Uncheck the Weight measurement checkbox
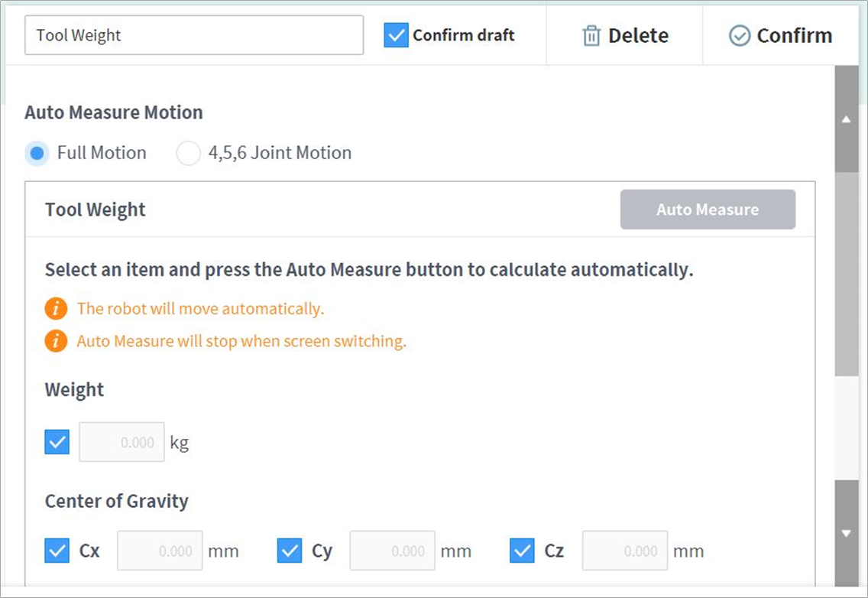 tap(57, 442)
